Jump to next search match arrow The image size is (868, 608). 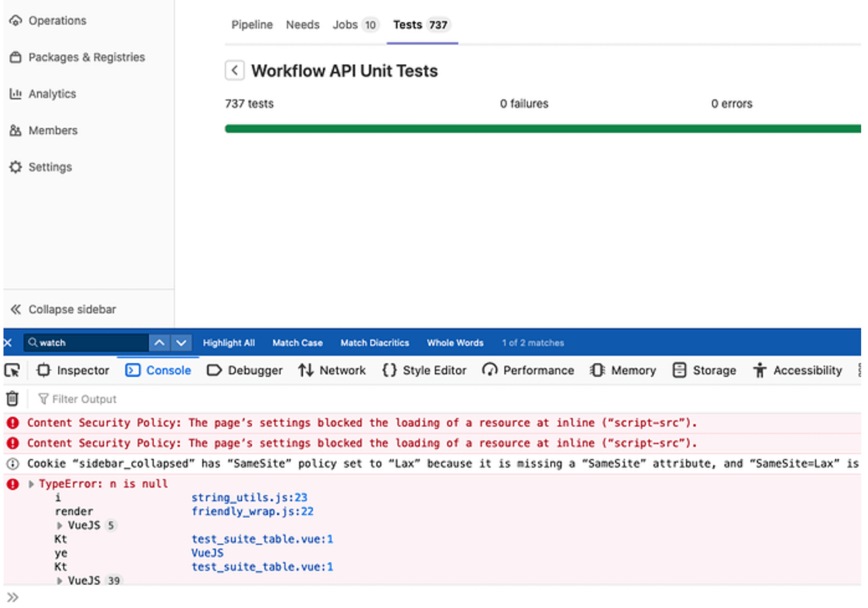coord(181,343)
